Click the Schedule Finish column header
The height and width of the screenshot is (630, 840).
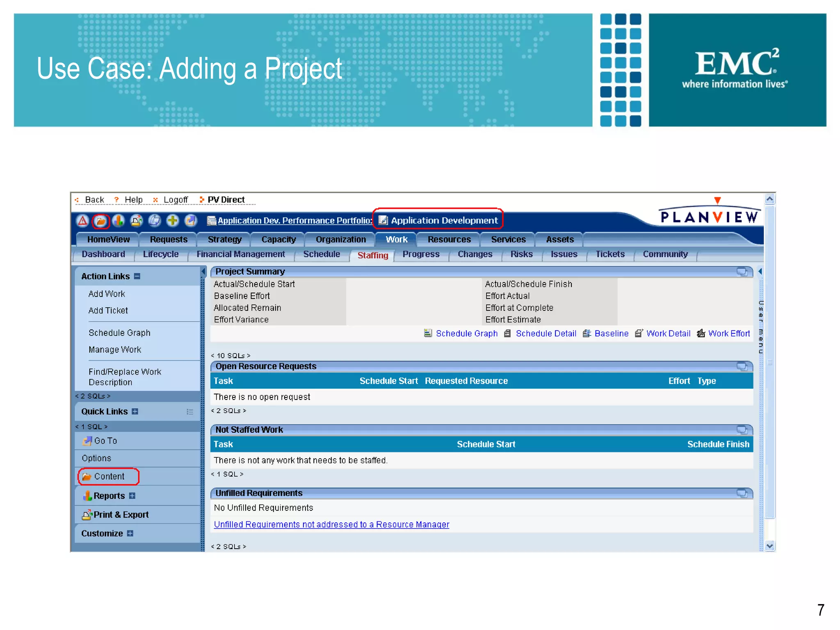[x=718, y=444]
